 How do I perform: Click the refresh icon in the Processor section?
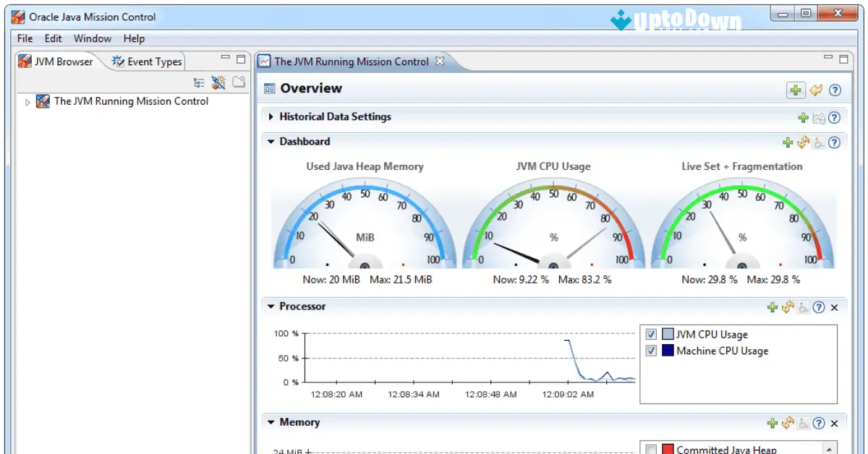click(788, 307)
